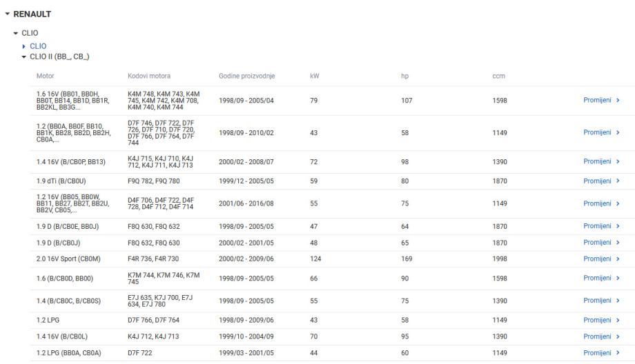Click the kW value '124'
Screen dimensions: 635x364
315,259
